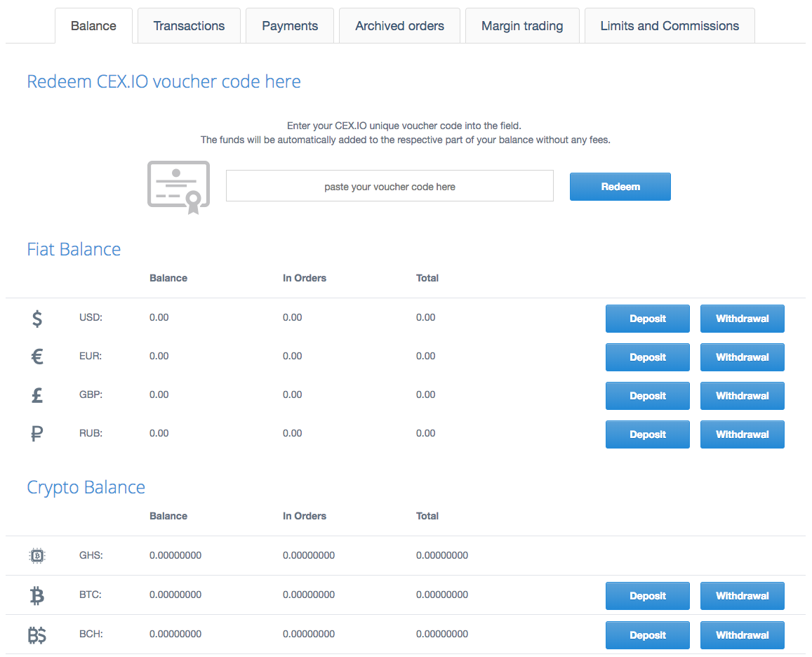
Task: Click the euro sign EUR icon
Action: pyautogui.click(x=36, y=357)
